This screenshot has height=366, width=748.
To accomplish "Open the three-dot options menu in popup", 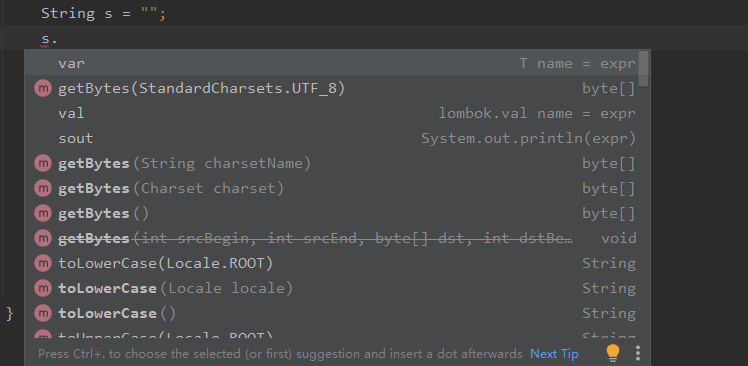I will (638, 353).
